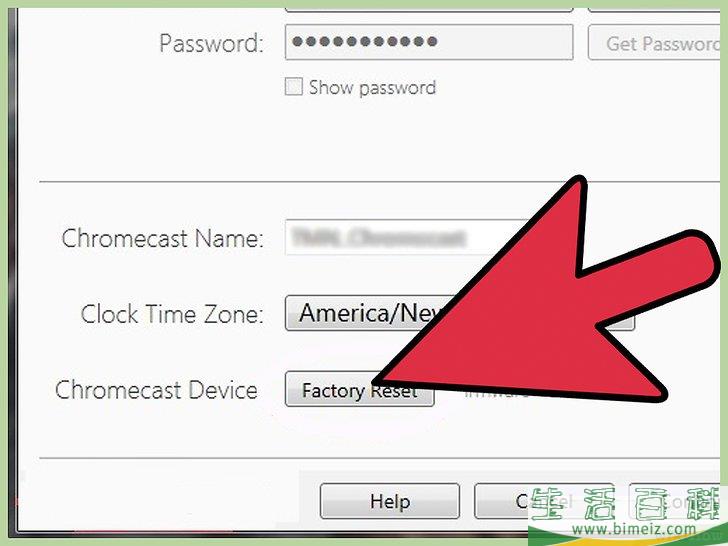Screen dimensions: 728x546
Task: Click hidden text right of Factory Reset
Action: pos(497,394)
